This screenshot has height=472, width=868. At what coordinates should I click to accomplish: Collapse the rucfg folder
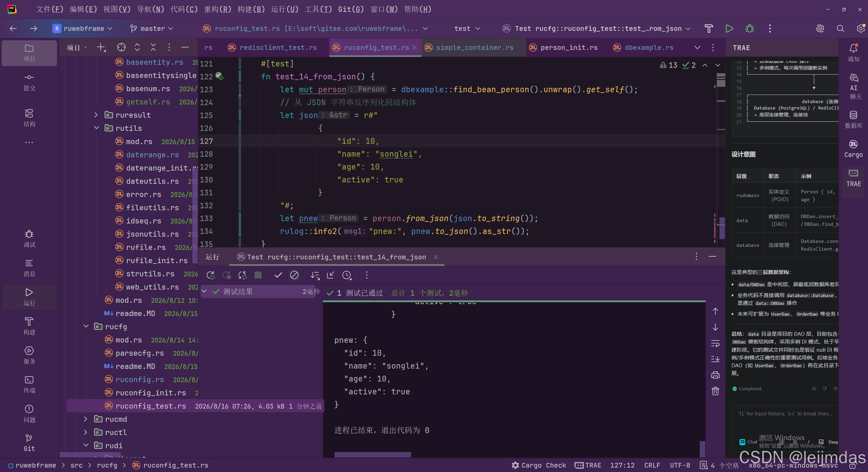86,327
